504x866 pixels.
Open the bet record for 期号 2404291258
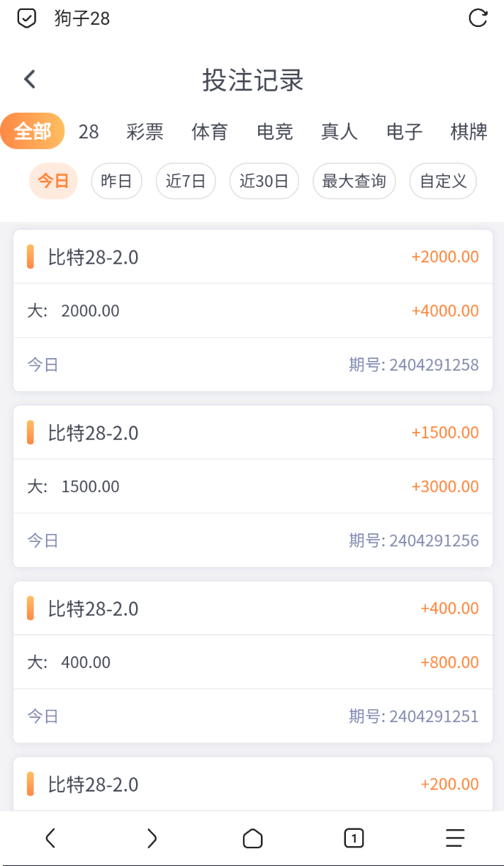tap(253, 311)
